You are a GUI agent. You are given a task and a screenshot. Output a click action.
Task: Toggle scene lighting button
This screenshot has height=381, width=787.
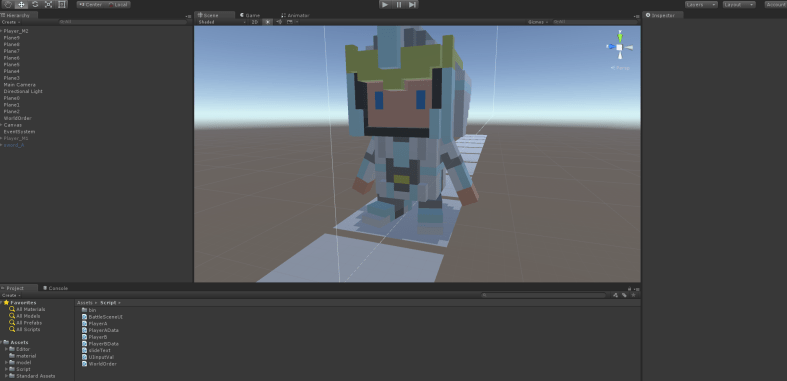click(x=268, y=22)
